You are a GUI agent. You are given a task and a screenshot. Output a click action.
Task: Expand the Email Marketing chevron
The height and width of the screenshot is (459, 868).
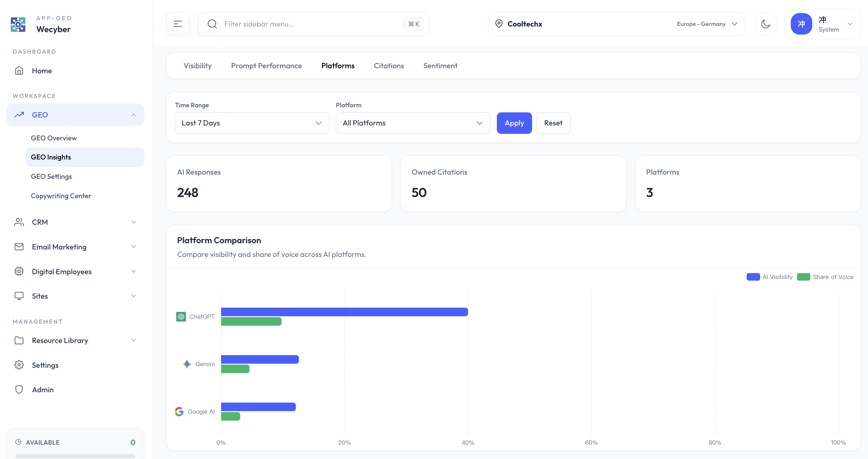pyautogui.click(x=134, y=247)
